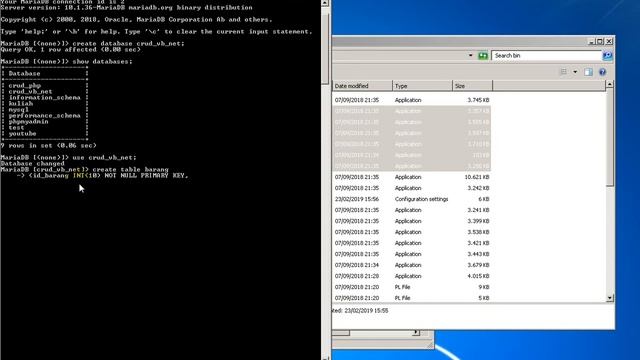Select the row with size 3.241 KB
640x360 pixels.
coord(412,210)
